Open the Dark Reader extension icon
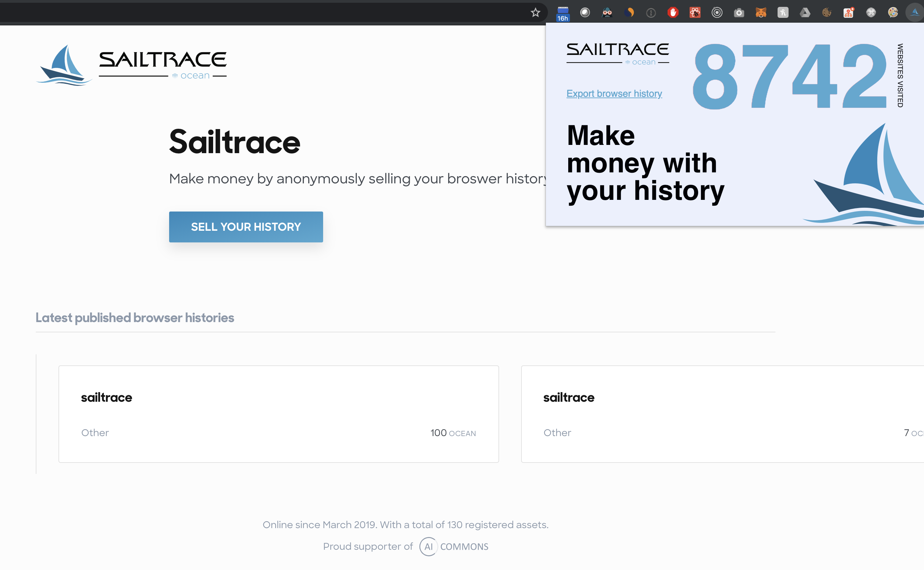The height and width of the screenshot is (570, 924). pos(607,13)
